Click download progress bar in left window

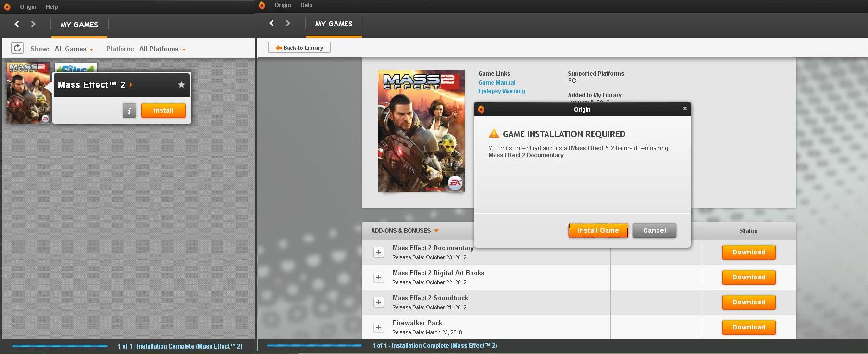tap(60, 346)
